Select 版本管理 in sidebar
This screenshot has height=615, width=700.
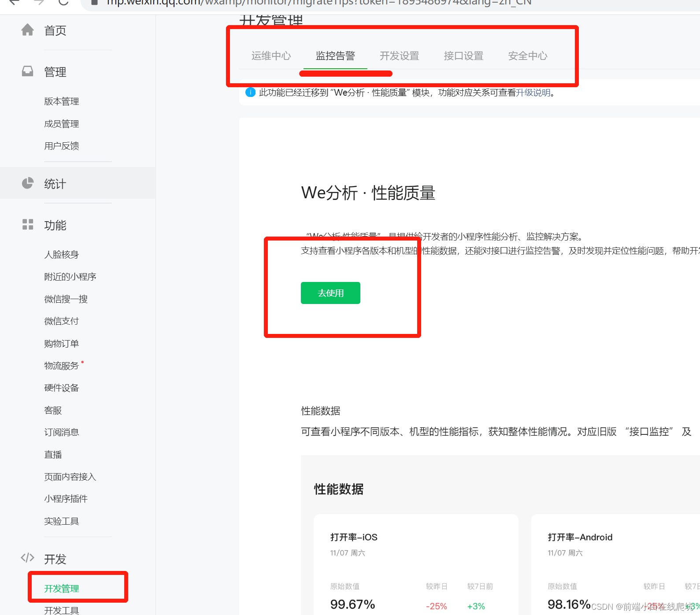pyautogui.click(x=62, y=101)
